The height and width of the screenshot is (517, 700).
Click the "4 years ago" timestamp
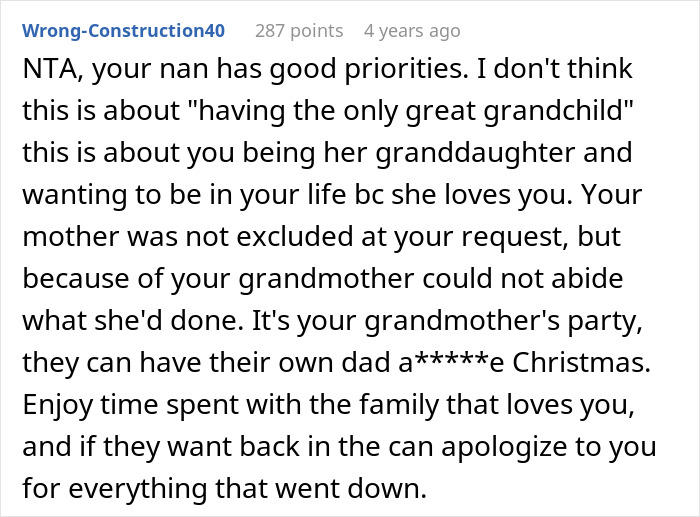412,31
